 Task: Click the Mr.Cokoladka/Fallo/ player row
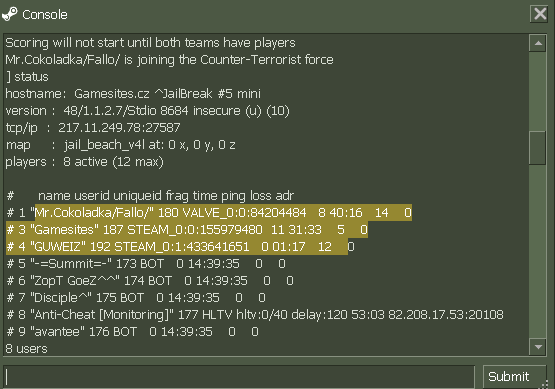pos(209,213)
